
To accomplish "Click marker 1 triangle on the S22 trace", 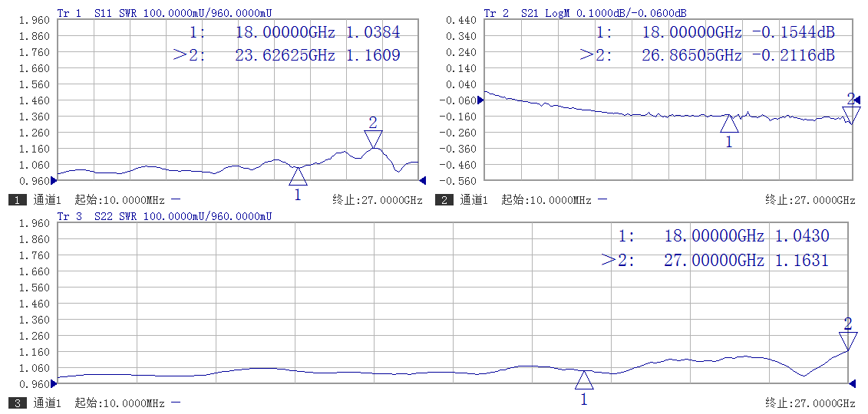I will [584, 379].
